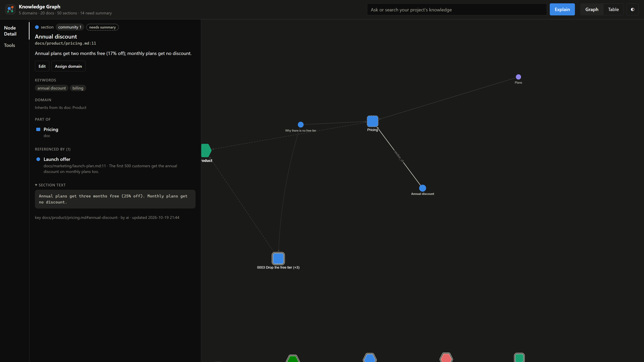Click the red hexagon domain node
Screen dimensions: 644x362
click(446, 358)
